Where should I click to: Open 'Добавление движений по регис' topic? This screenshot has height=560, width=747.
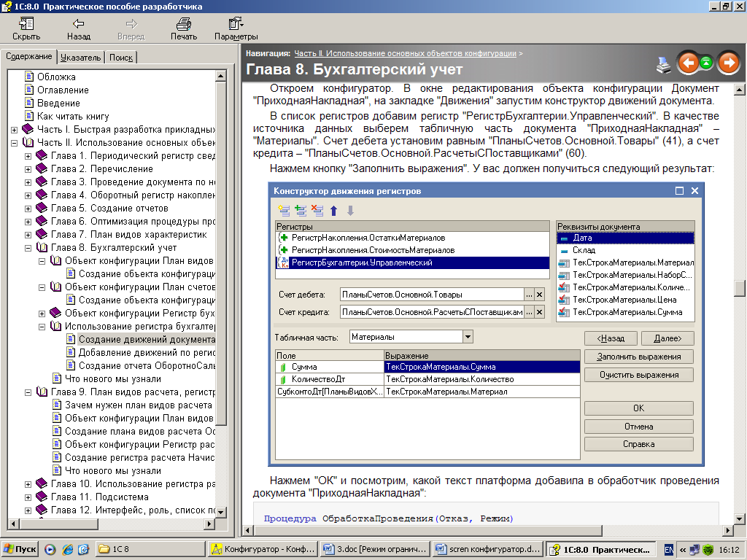146,352
